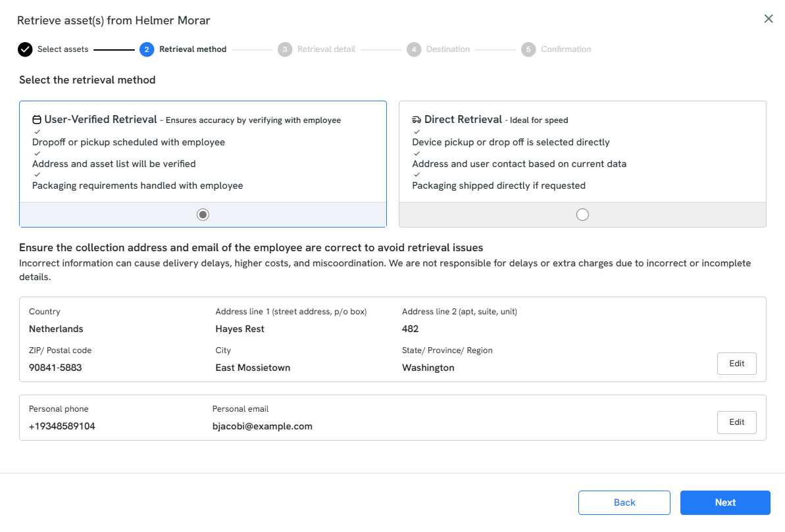
Task: Edit the collection address details
Action: [x=736, y=364]
